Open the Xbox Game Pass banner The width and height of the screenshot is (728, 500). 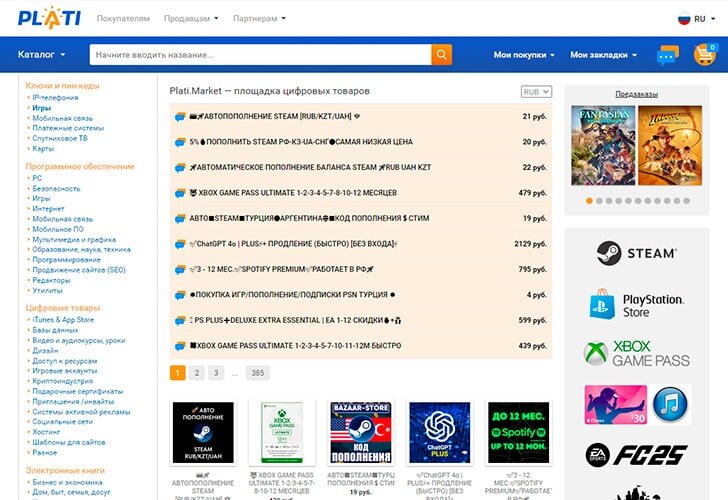[x=637, y=353]
